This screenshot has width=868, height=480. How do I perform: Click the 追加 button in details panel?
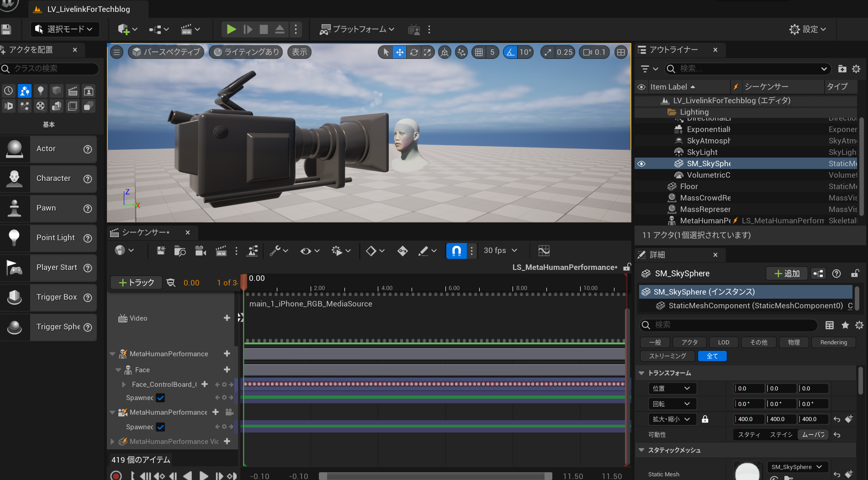click(x=787, y=274)
